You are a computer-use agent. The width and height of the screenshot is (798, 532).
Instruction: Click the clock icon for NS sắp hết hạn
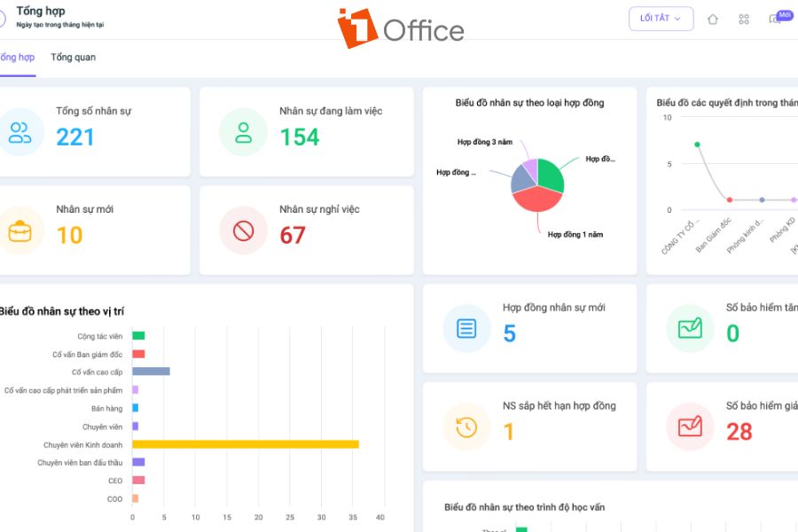coord(465,426)
